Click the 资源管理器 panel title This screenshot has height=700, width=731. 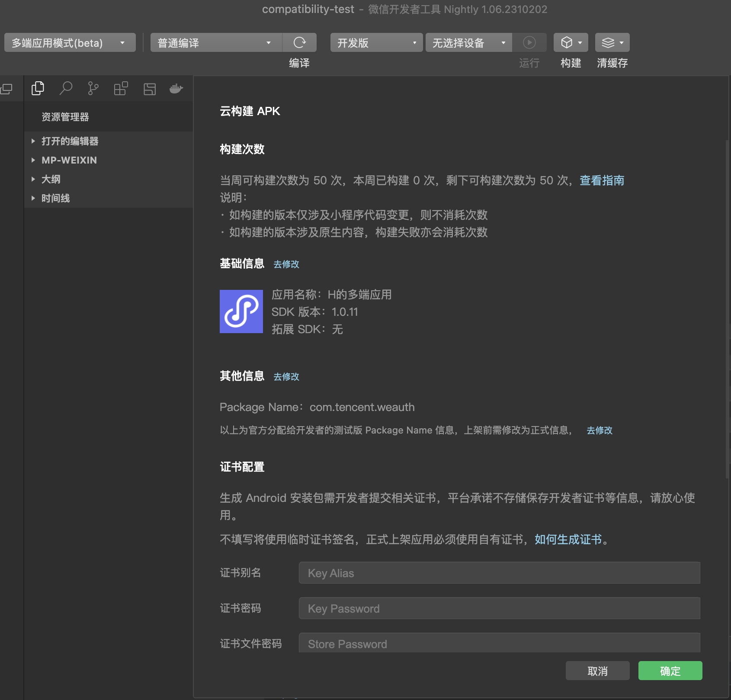pyautogui.click(x=65, y=117)
